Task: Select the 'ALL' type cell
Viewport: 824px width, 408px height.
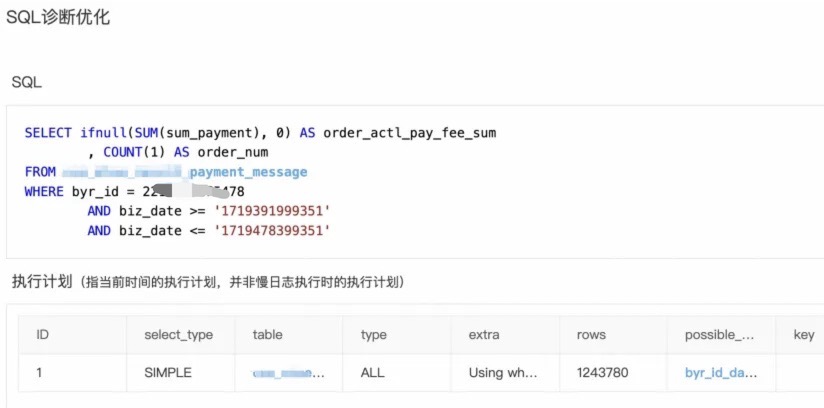Action: pyautogui.click(x=372, y=373)
